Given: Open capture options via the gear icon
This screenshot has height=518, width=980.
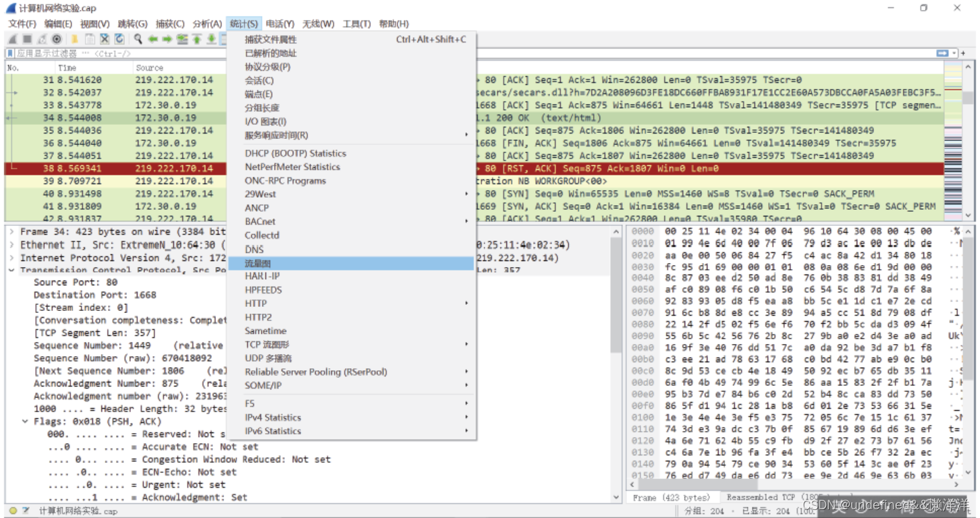Looking at the screenshot, I should tap(57, 39).
